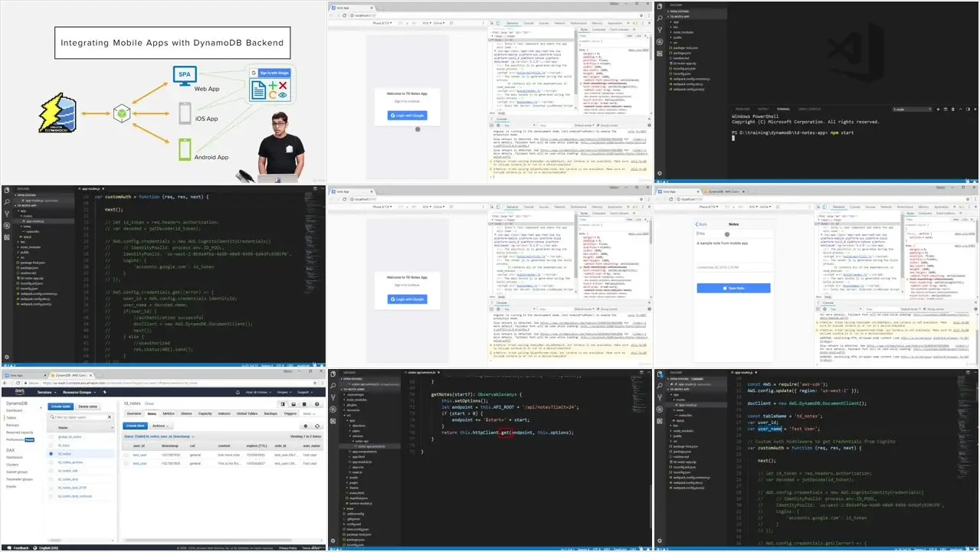Open the AWS notifications bell

click(x=237, y=392)
